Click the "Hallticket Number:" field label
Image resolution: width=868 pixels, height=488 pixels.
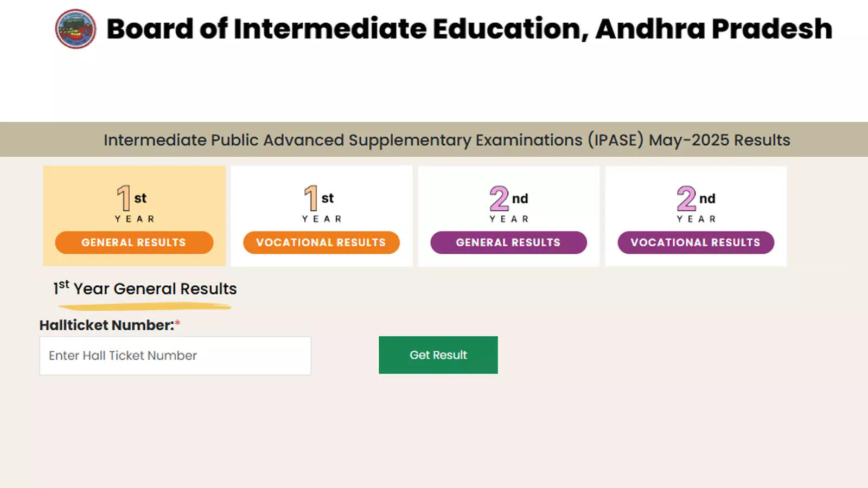pyautogui.click(x=106, y=325)
